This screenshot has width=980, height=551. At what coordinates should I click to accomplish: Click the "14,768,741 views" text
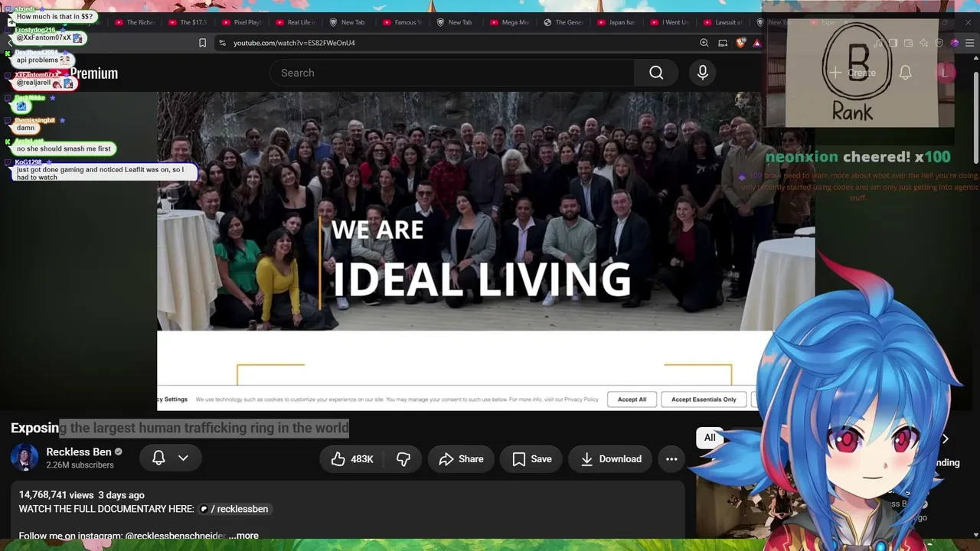(56, 495)
